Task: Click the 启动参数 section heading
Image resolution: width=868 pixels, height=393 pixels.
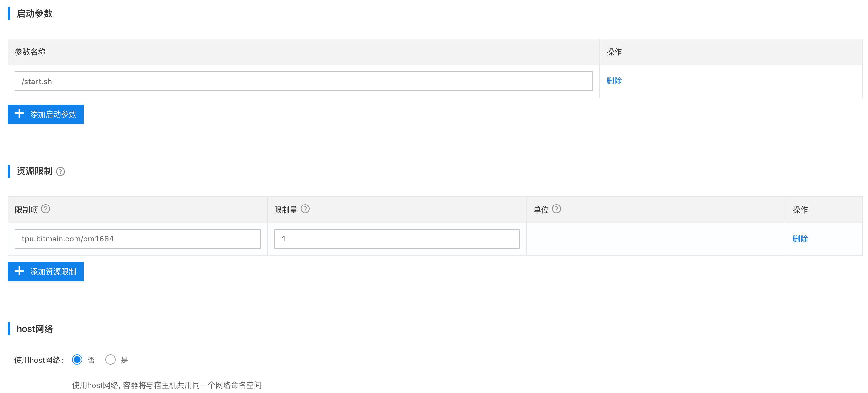Action: 34,13
